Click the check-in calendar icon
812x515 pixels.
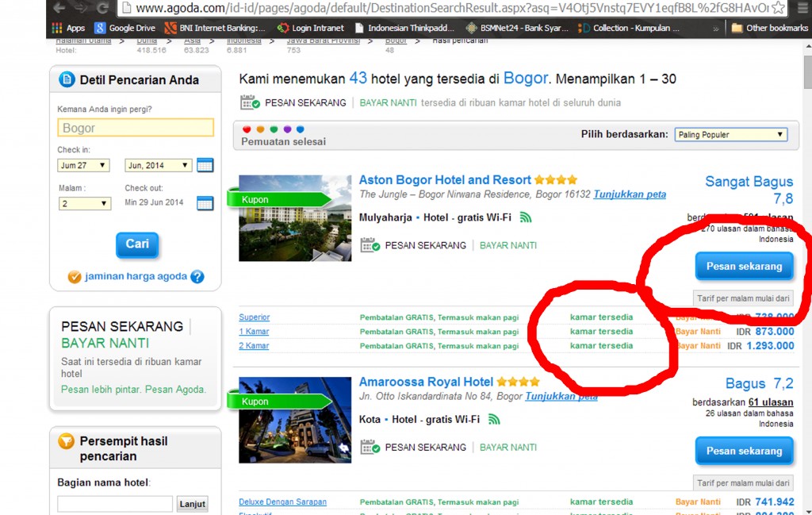coord(205,166)
